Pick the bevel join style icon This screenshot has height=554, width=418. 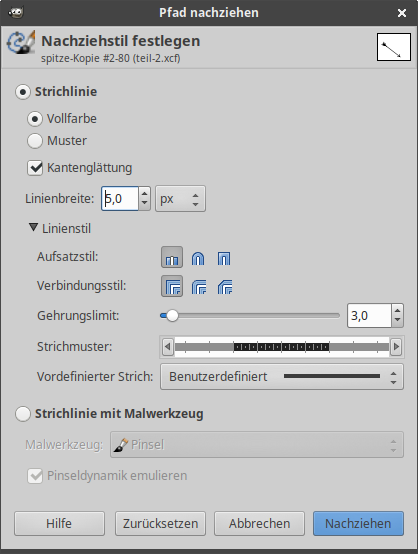[x=225, y=287]
